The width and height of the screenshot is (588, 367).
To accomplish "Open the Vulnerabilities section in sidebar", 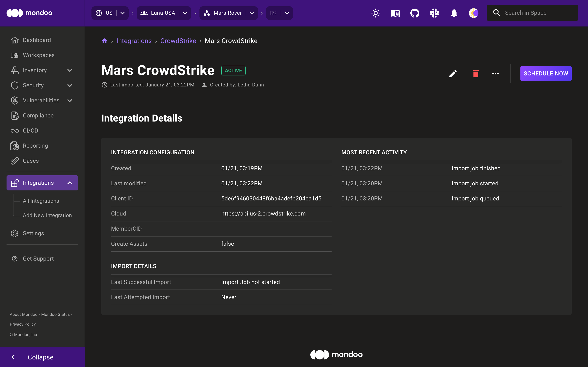I will pos(41,100).
